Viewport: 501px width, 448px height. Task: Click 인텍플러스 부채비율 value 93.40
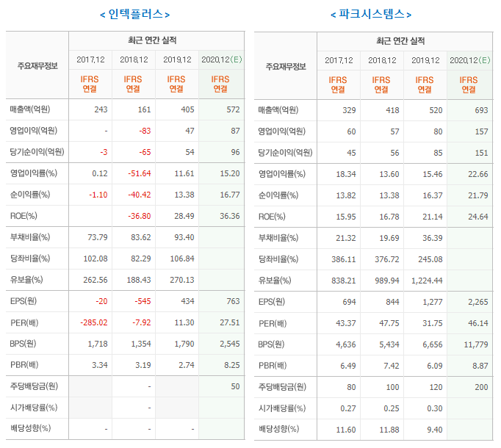184,237
